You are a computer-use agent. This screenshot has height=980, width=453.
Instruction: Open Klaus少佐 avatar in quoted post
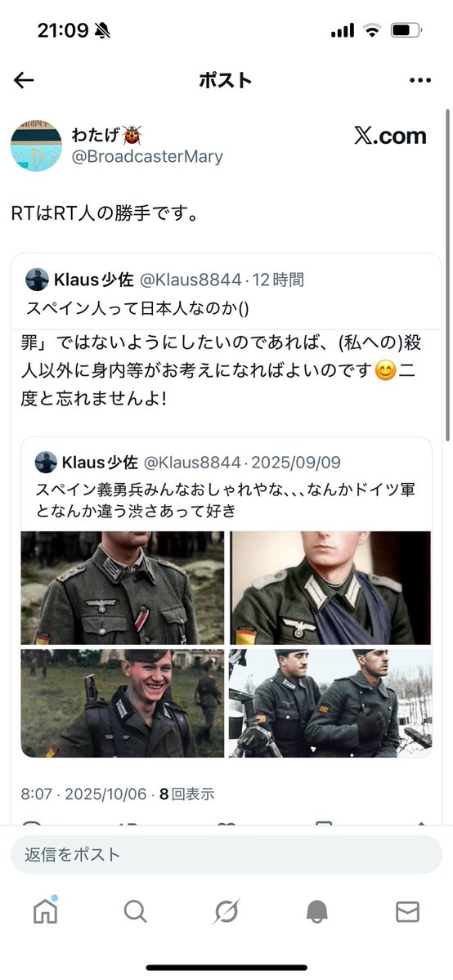[37, 280]
